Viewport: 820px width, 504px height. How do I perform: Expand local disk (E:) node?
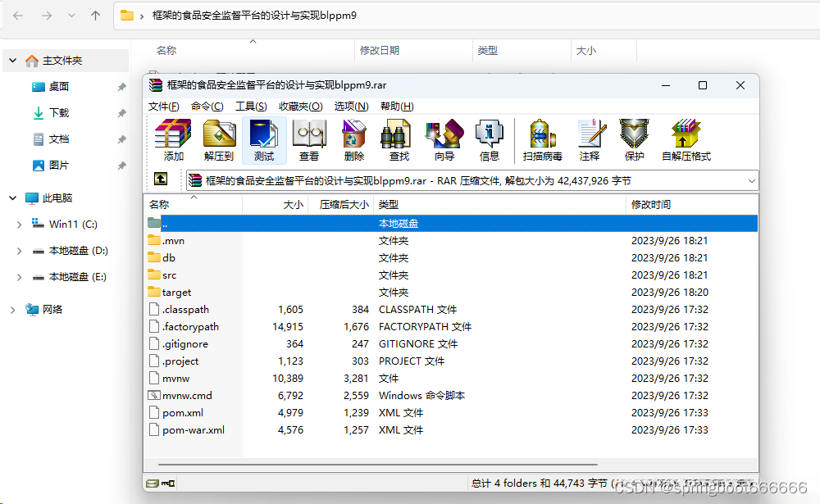(20, 277)
